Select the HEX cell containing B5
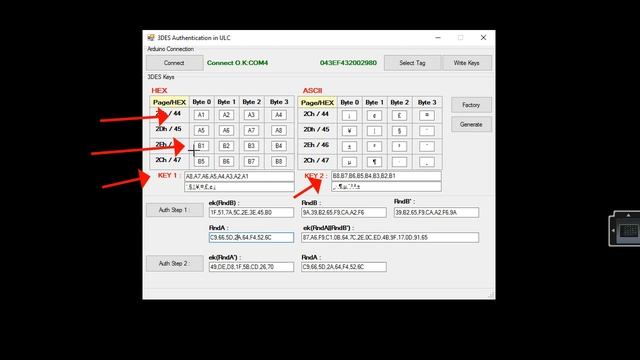The width and height of the screenshot is (640, 360). 201,161
